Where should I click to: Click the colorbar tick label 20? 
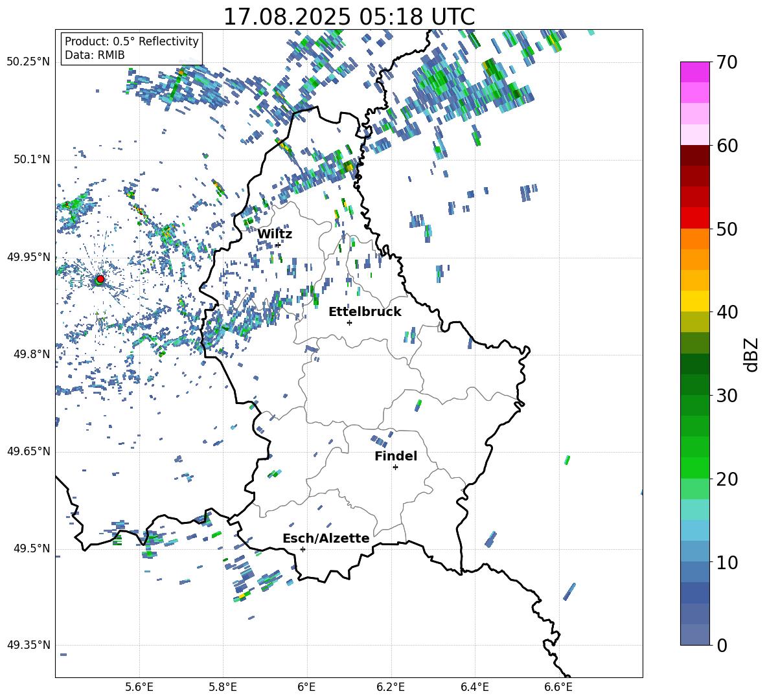[727, 479]
